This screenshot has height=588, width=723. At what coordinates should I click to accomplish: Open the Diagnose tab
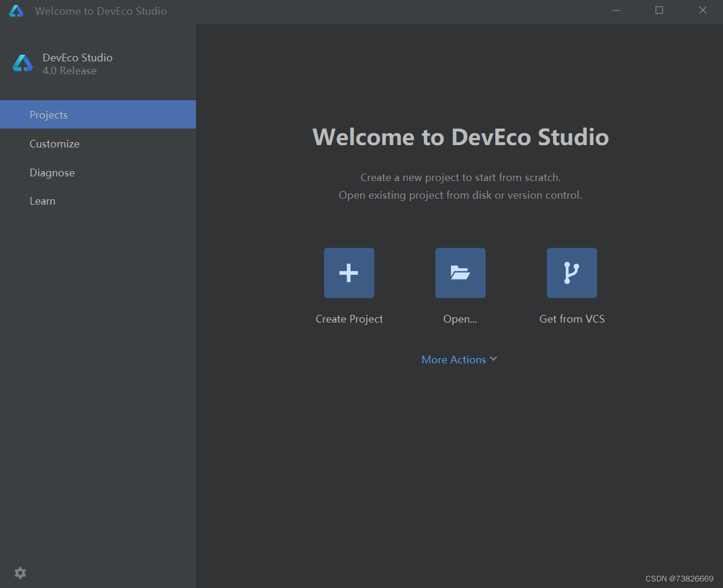[98, 172]
